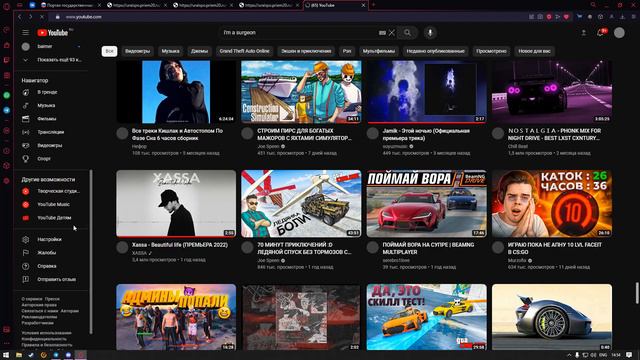Open Все треки Кишлак video title

tap(177, 134)
